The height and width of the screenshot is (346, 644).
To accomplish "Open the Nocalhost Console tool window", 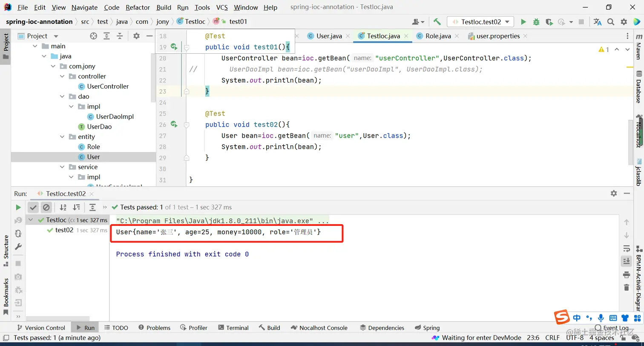I will coord(319,328).
